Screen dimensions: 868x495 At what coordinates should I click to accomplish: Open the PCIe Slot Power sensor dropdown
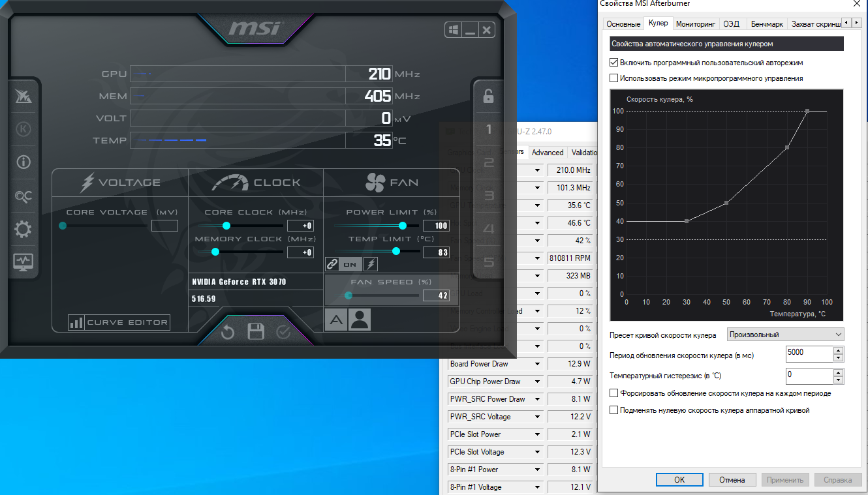click(537, 434)
